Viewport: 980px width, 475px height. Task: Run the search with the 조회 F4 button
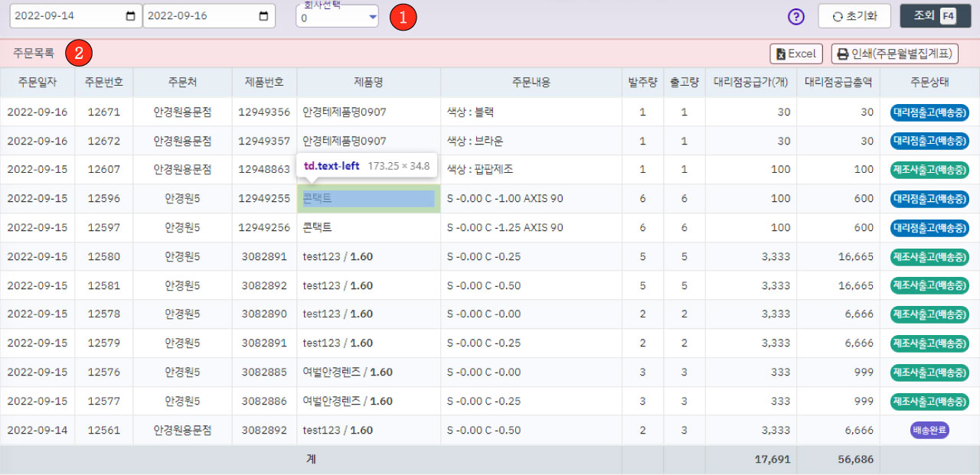click(x=929, y=16)
